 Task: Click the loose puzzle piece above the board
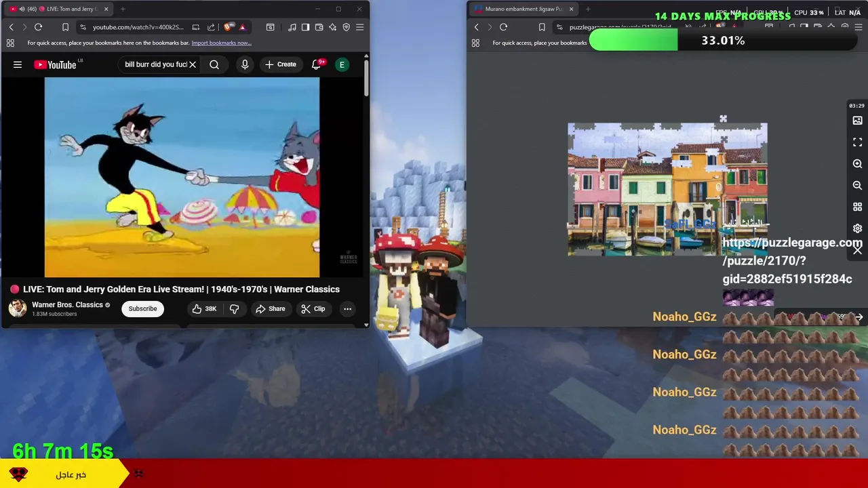(x=723, y=119)
